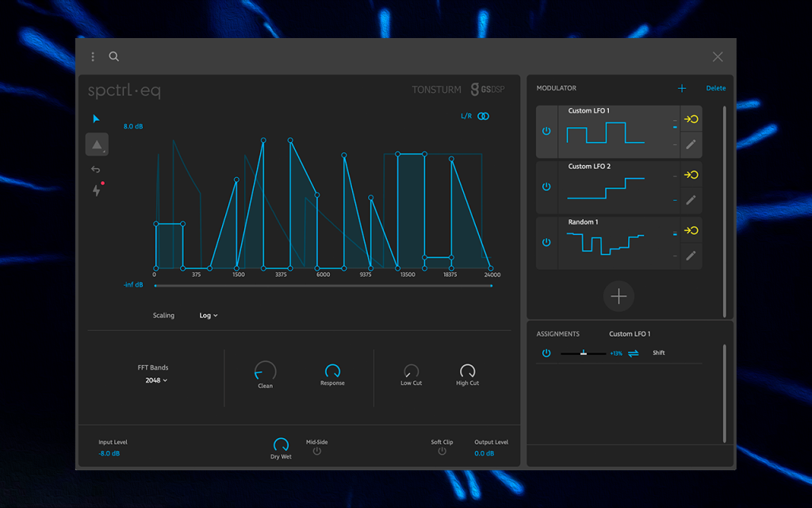Screen dimensions: 812x508
Task: Click the Delete modulator button
Action: (716, 88)
